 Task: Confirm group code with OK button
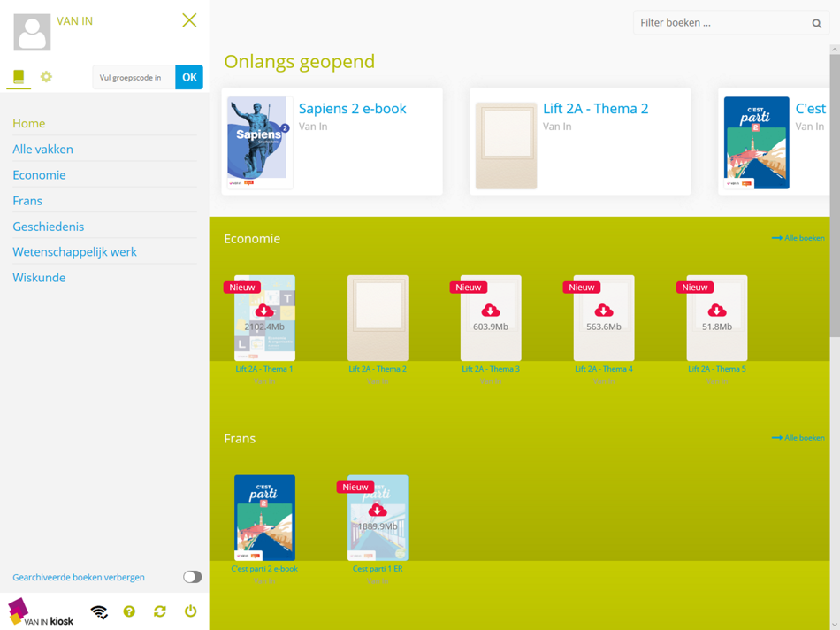[x=189, y=77]
